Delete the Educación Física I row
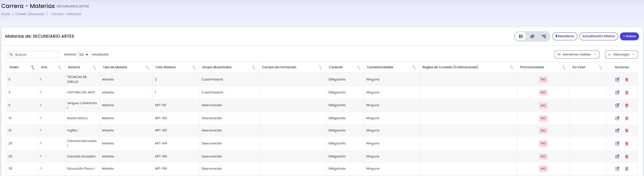The width and height of the screenshot is (644, 176). tap(627, 169)
